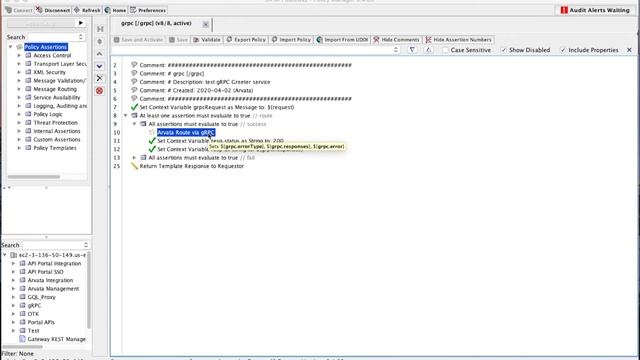Screen dimensions: 640x360
Task: Select Logging, Auditing tree item
Action: pyautogui.click(x=60, y=106)
